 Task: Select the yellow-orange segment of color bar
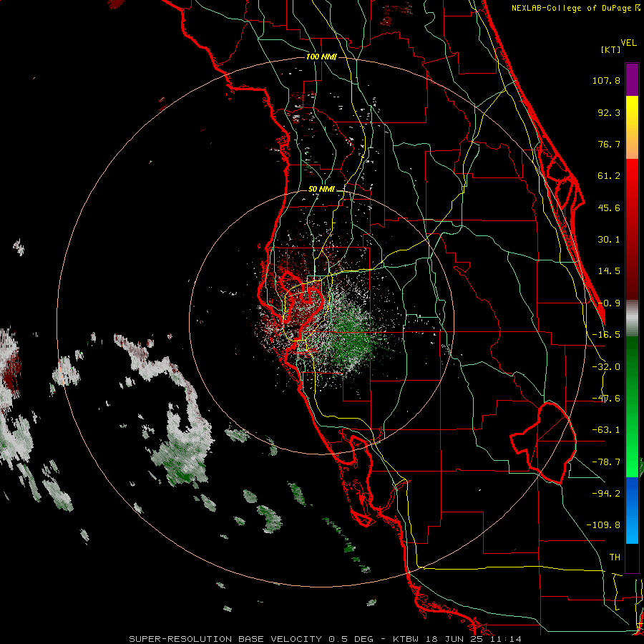632,127
